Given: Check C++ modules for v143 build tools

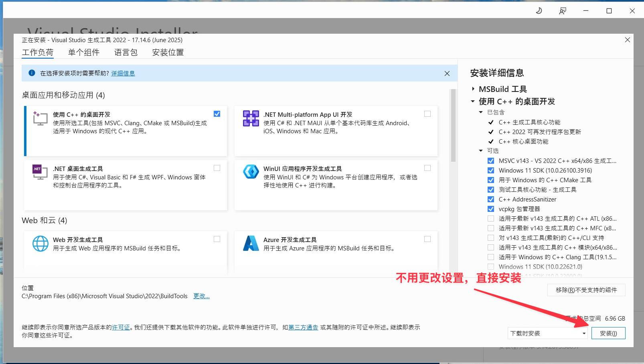Looking at the screenshot, I should coord(491,247).
